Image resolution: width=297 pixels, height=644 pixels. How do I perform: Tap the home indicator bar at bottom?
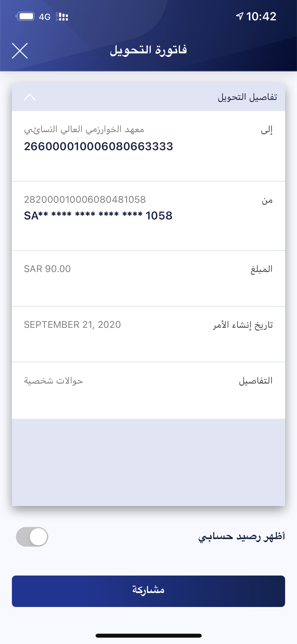point(148,636)
